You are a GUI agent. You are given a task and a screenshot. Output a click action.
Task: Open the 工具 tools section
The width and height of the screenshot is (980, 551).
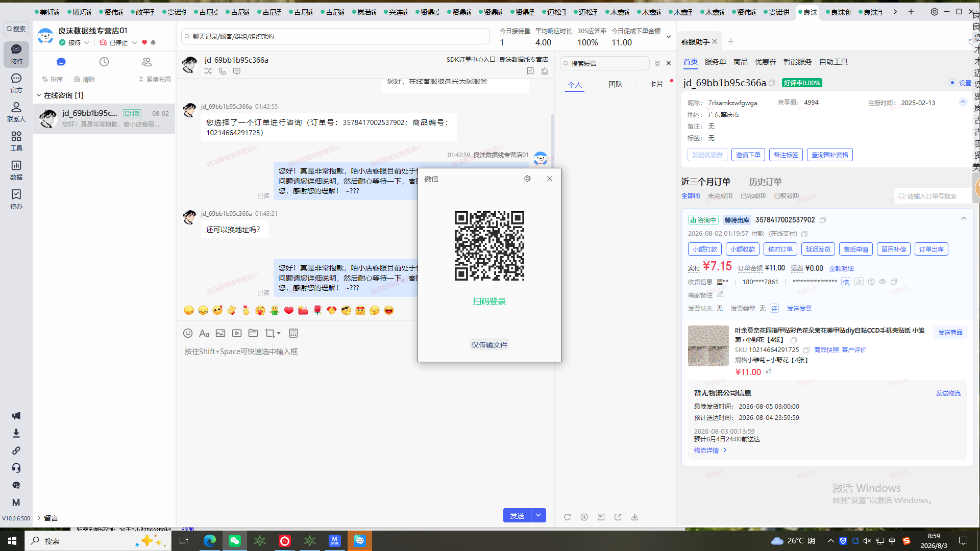tap(16, 141)
